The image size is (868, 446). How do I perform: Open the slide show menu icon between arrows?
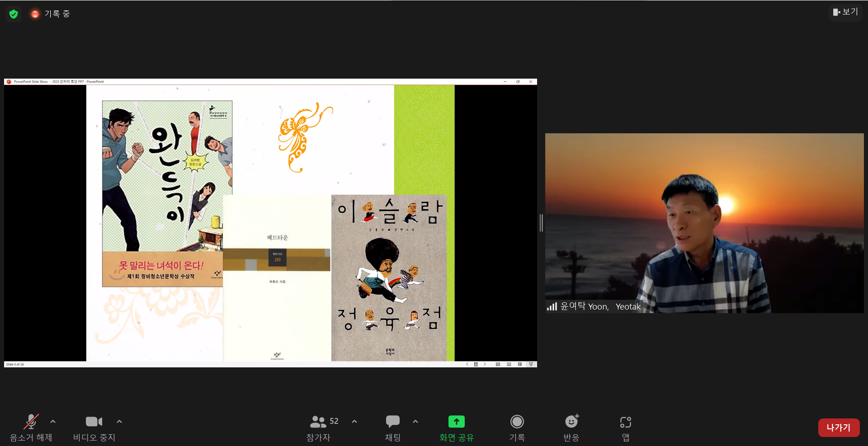(x=476, y=364)
